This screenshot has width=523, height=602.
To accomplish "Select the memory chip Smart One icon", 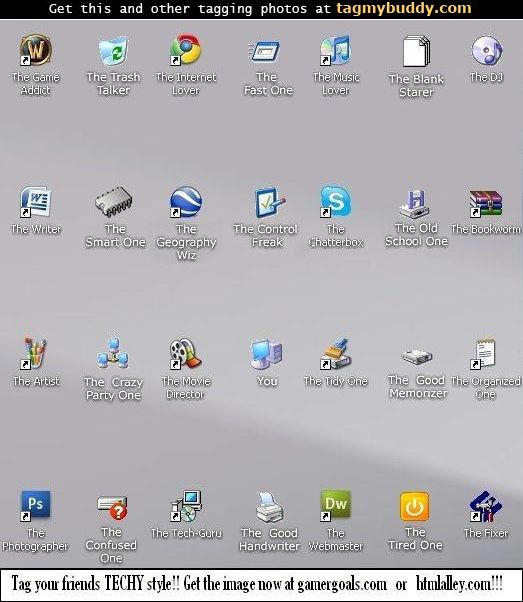I will (x=114, y=202).
